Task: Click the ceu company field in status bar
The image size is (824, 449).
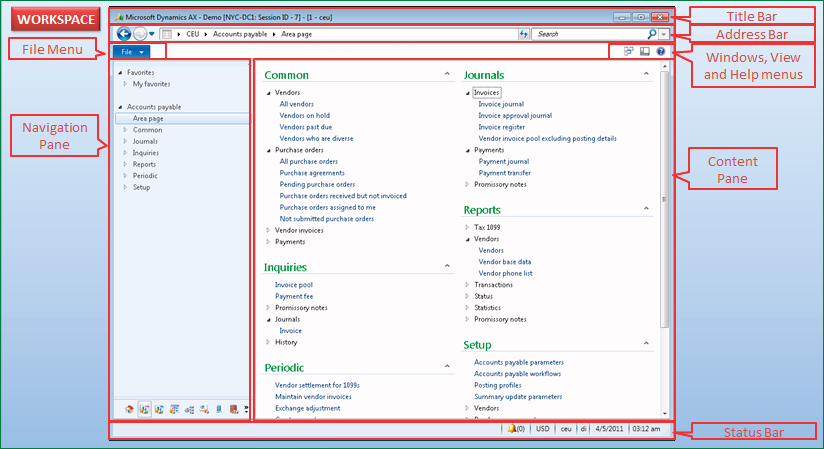Action: click(x=565, y=428)
